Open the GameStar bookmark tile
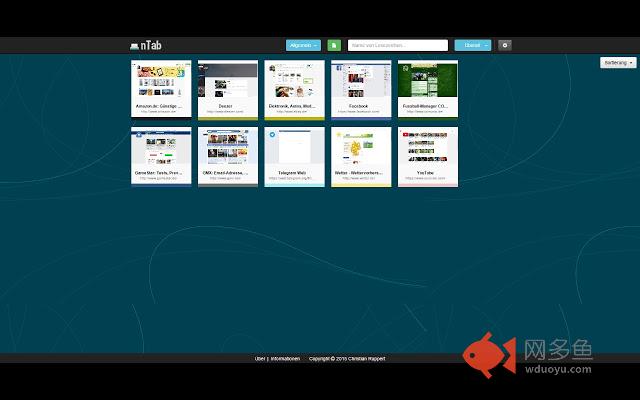The height and width of the screenshot is (400, 640). 161,156
